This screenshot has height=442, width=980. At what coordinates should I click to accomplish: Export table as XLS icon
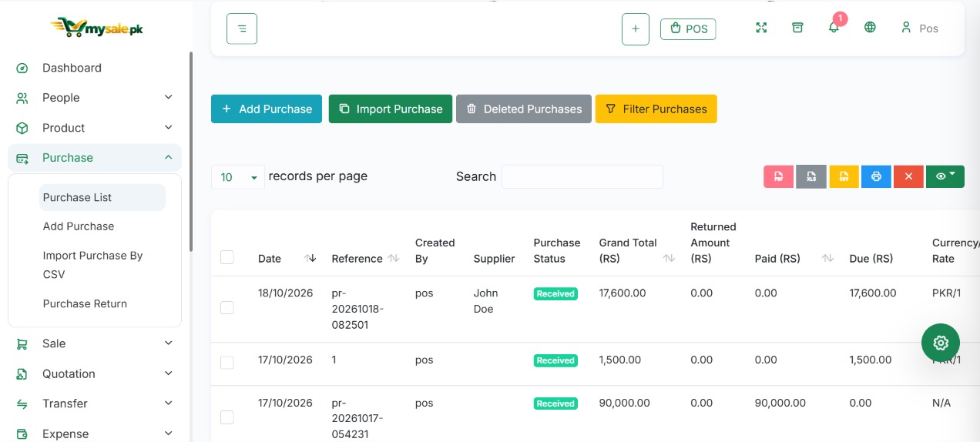(811, 176)
